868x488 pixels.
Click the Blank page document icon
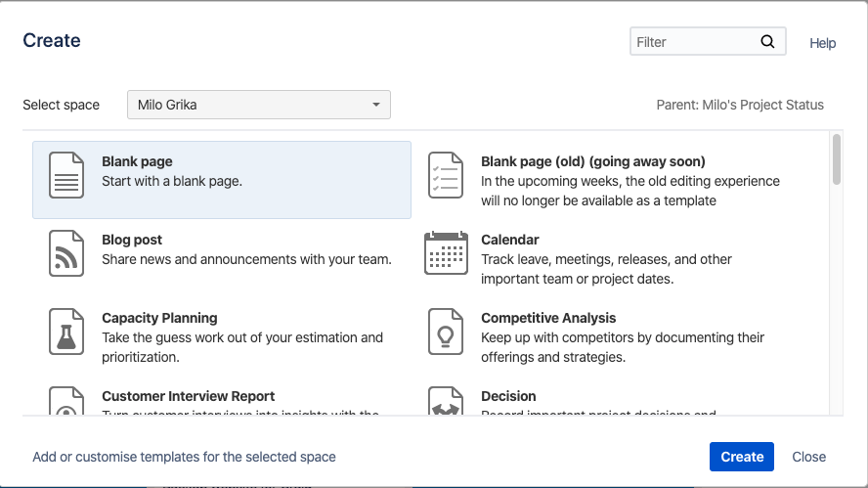[x=66, y=176]
